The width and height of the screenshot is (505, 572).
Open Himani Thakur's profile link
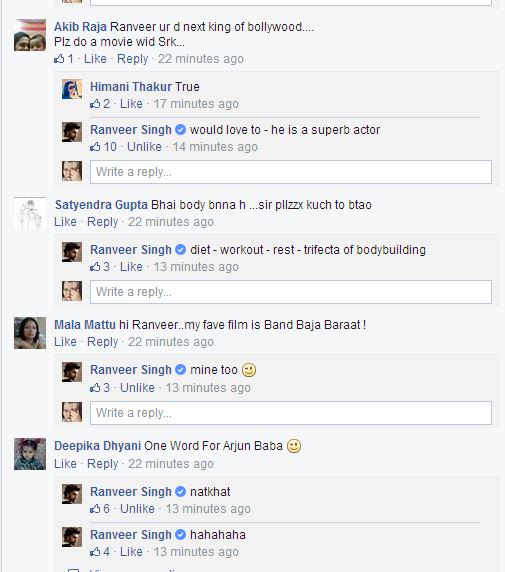click(131, 87)
